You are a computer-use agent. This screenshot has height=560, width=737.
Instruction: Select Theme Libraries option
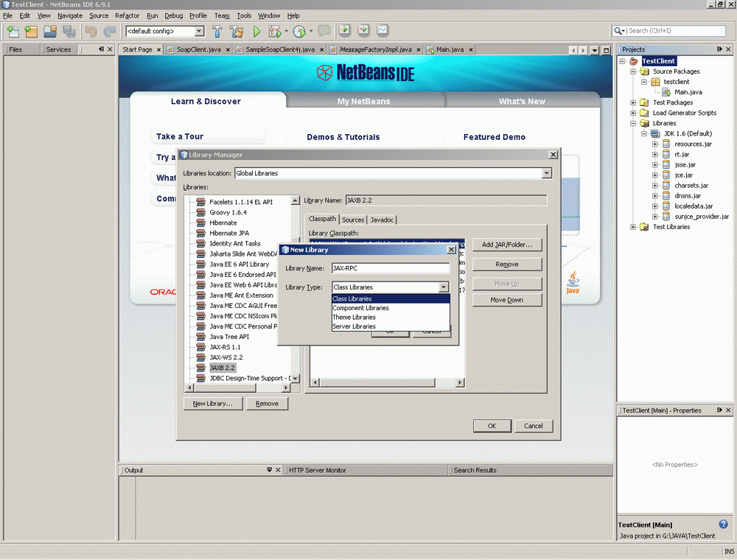coord(391,317)
